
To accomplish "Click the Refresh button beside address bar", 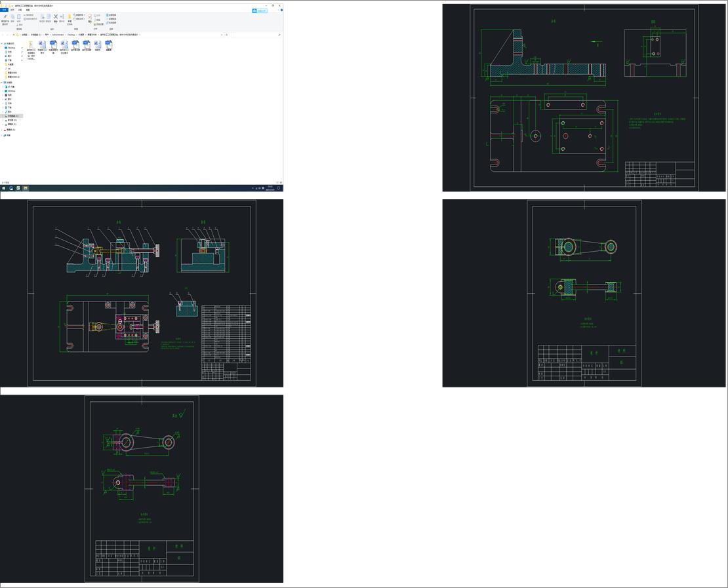I will [226, 35].
